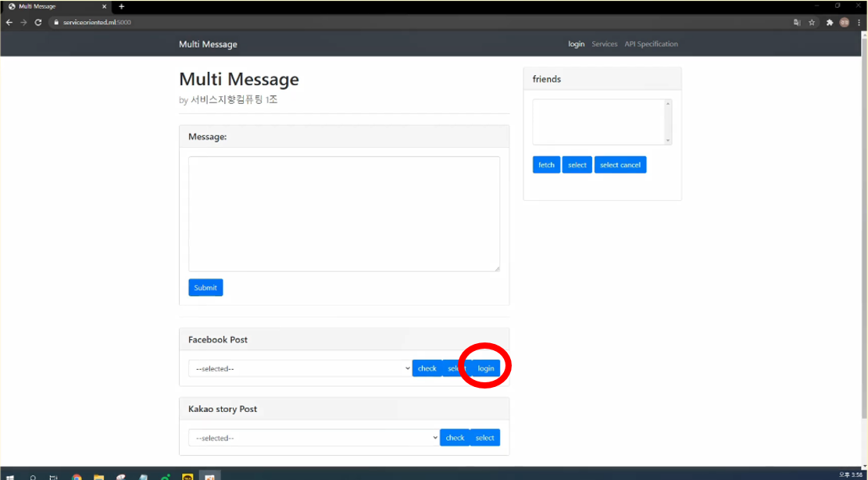
Task: Open Chrome's three-dot menu
Action: (859, 23)
